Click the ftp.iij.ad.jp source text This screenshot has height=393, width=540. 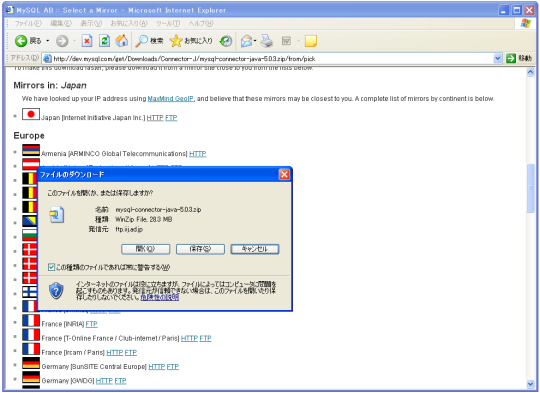click(129, 229)
